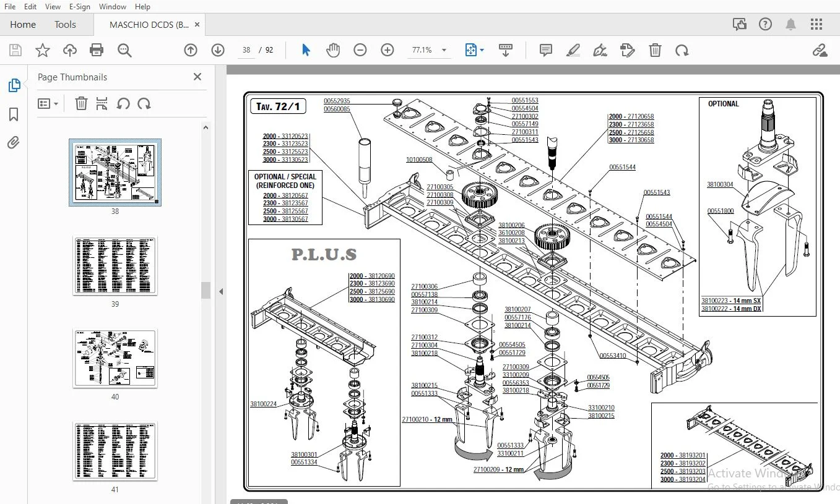Print the document
This screenshot has width=840, height=504.
(97, 50)
